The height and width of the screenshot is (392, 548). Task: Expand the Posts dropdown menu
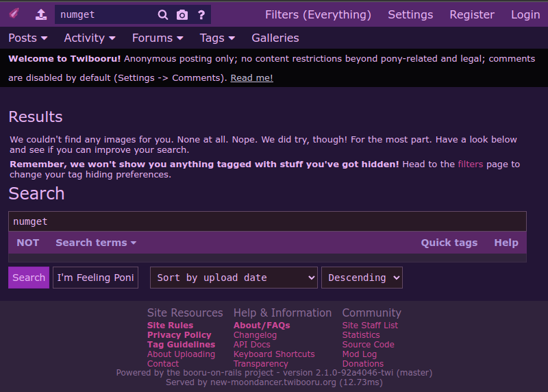pos(28,38)
